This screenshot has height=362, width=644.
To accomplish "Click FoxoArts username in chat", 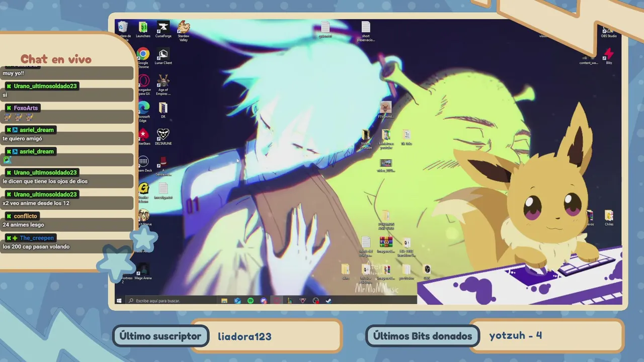I will coord(26,108).
